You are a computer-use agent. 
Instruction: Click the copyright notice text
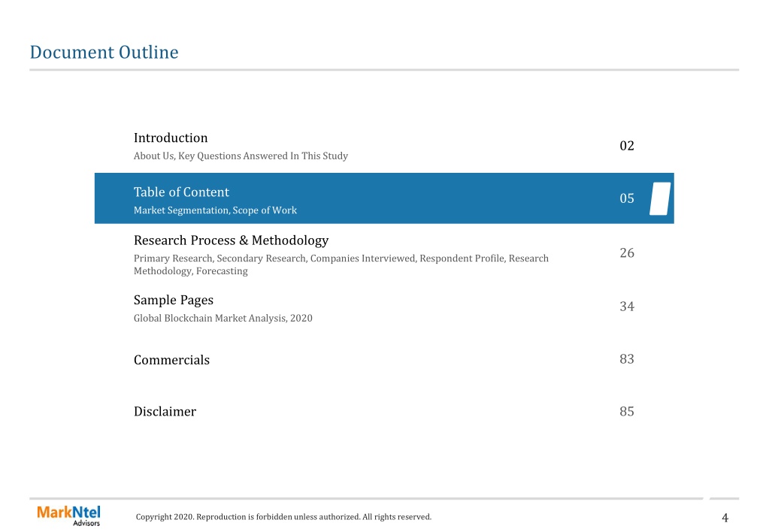[283, 517]
